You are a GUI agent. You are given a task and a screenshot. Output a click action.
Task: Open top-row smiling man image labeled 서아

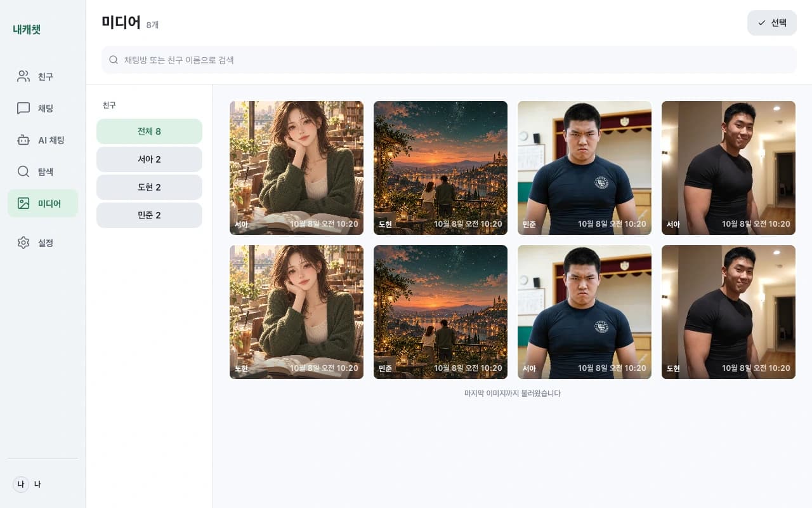pyautogui.click(x=728, y=168)
